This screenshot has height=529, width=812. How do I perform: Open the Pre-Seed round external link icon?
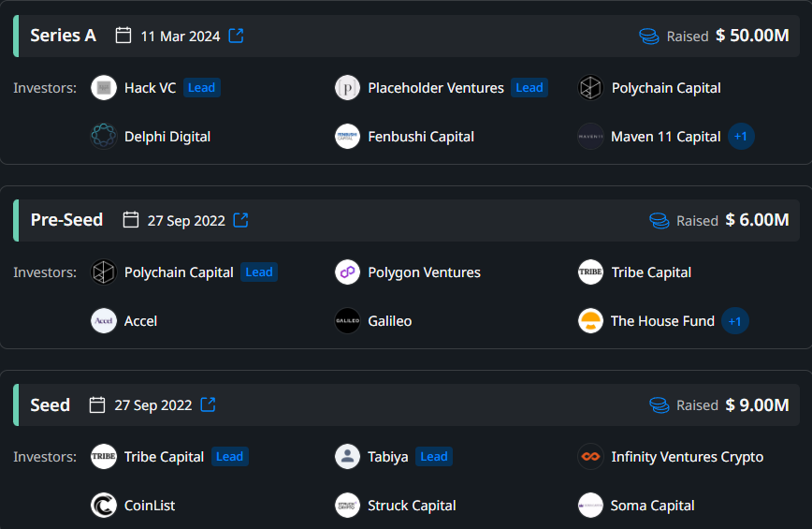(240, 220)
